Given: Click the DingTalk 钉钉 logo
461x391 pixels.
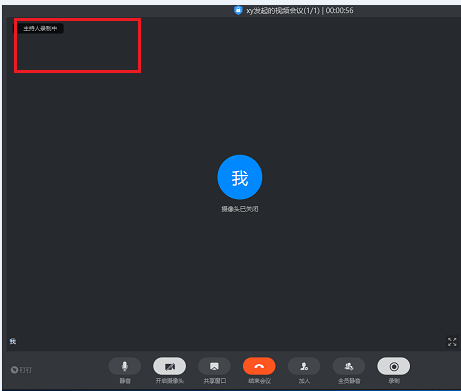Looking at the screenshot, I should (x=21, y=370).
